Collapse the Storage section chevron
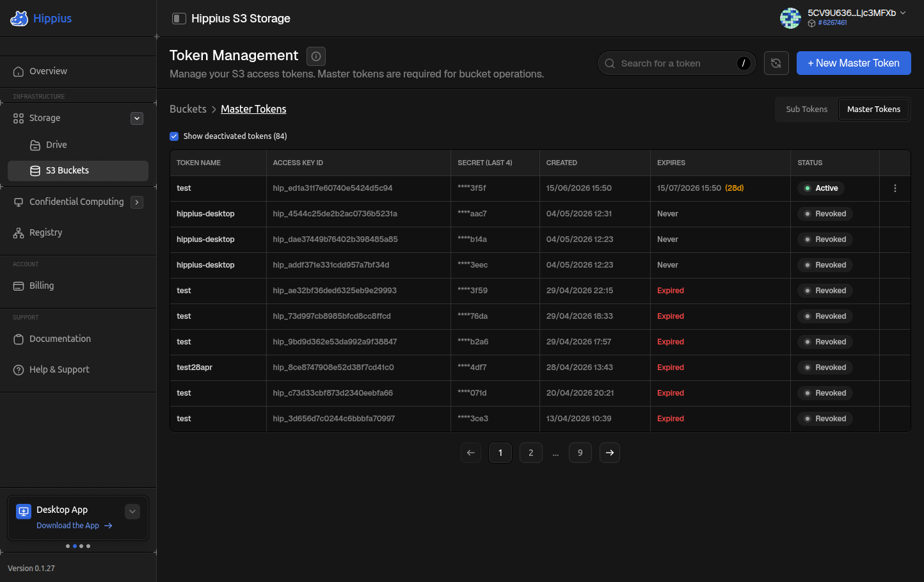The height and width of the screenshot is (582, 924). pos(137,118)
